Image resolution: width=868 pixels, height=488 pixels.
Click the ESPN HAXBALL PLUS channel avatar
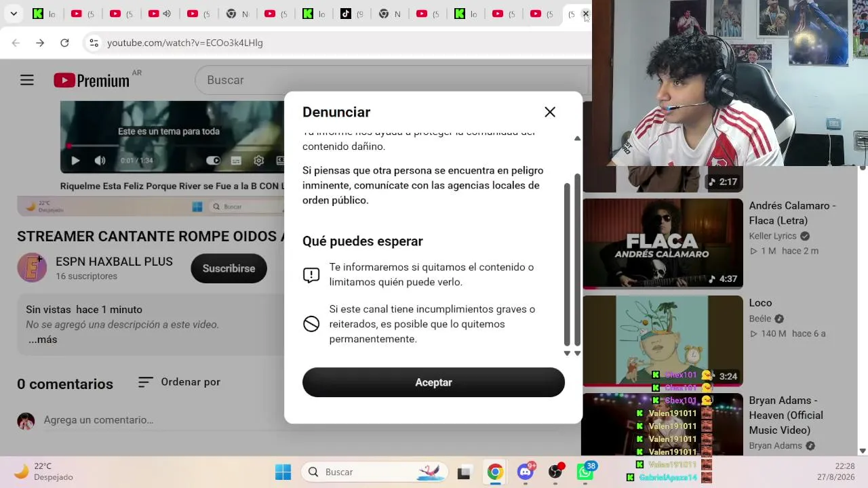tap(32, 268)
